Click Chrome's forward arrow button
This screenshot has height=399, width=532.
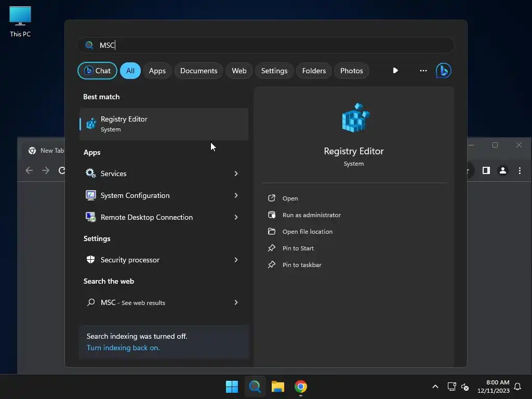pos(46,170)
